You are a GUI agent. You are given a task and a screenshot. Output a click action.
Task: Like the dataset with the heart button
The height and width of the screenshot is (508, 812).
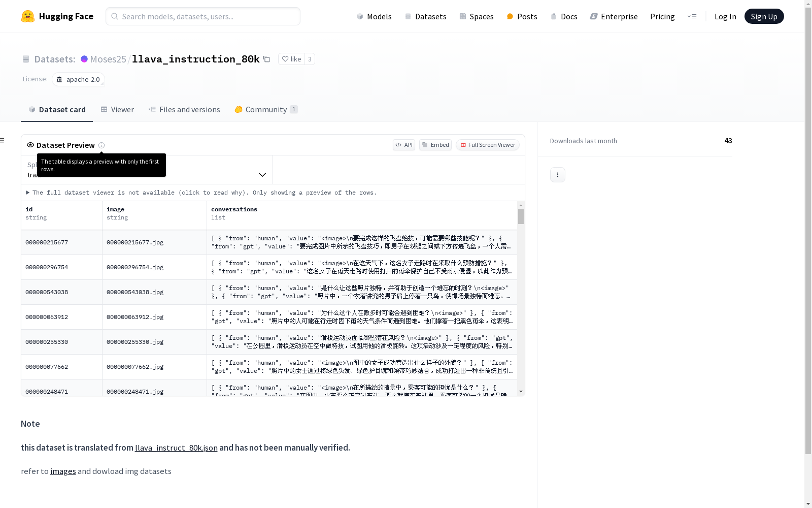tap(291, 59)
